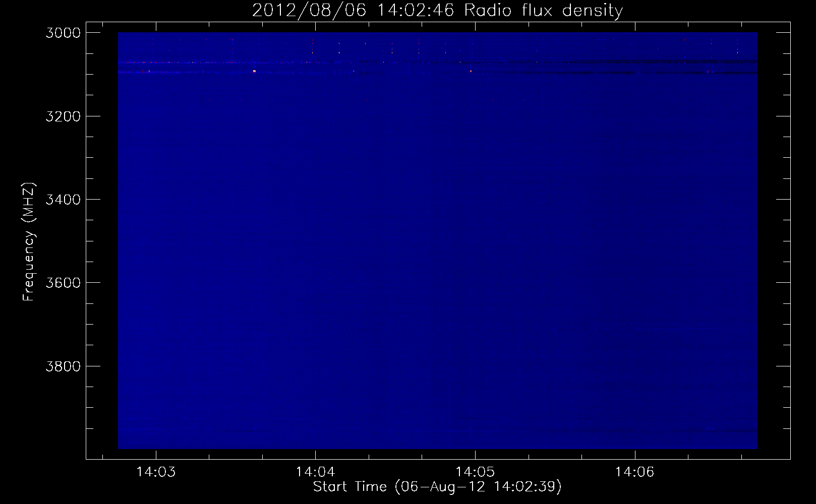The height and width of the screenshot is (504, 816).
Task: Click the 14:05 time tick label
Action: click(x=475, y=472)
